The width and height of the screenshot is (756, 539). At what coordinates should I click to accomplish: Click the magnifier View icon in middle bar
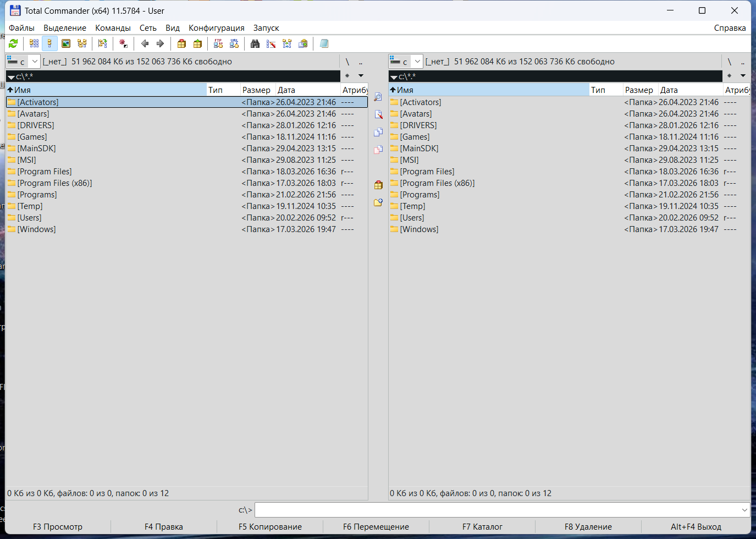pos(378,97)
